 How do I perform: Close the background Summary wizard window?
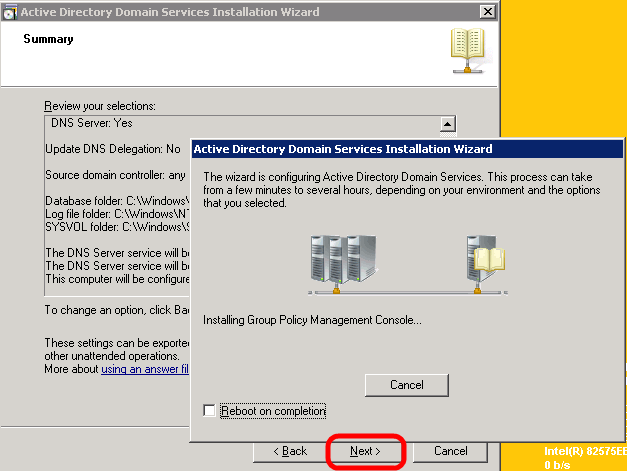click(487, 12)
